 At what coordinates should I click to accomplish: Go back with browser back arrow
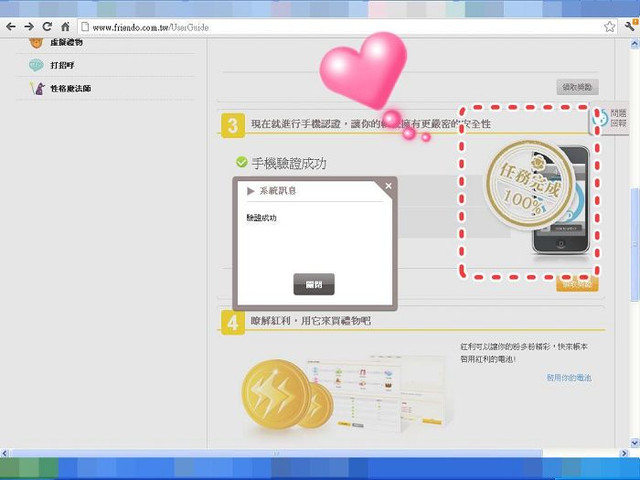[11, 27]
